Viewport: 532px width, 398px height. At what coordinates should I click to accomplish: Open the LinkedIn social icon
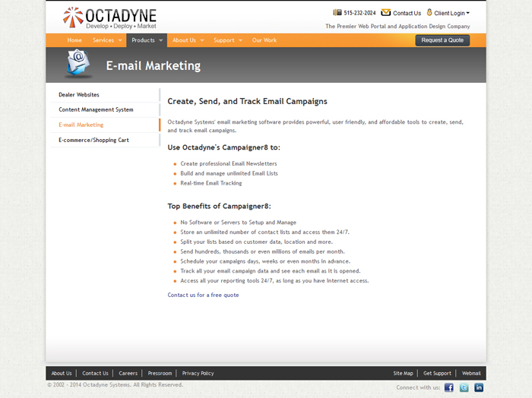pyautogui.click(x=479, y=387)
